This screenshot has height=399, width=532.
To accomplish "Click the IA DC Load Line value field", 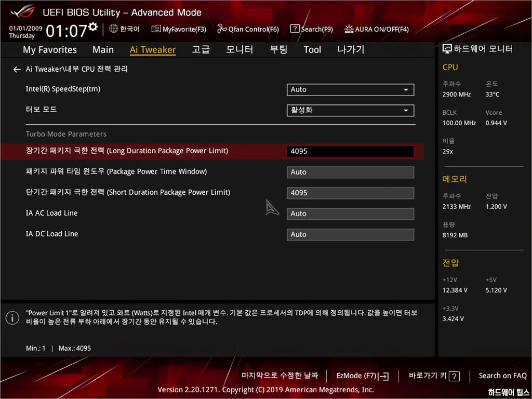I will coord(350,234).
